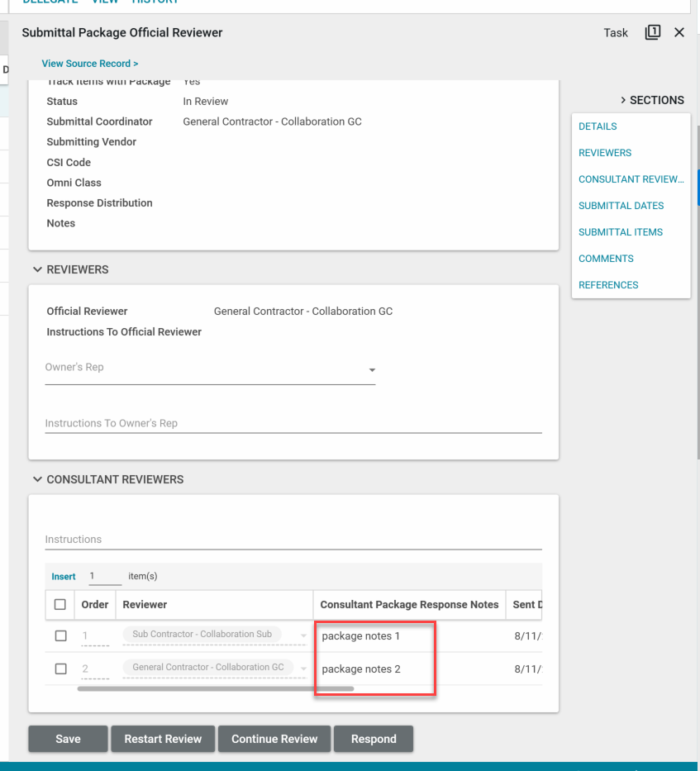Viewport: 700px width, 771px height.
Task: Check the General Contractor reviewer row checkbox
Action: click(x=60, y=669)
